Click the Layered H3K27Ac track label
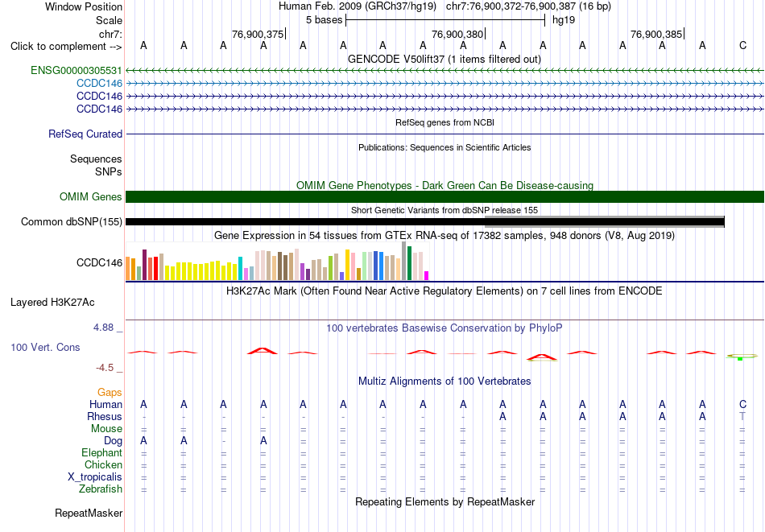Image resolution: width=765 pixels, height=532 pixels. click(52, 303)
